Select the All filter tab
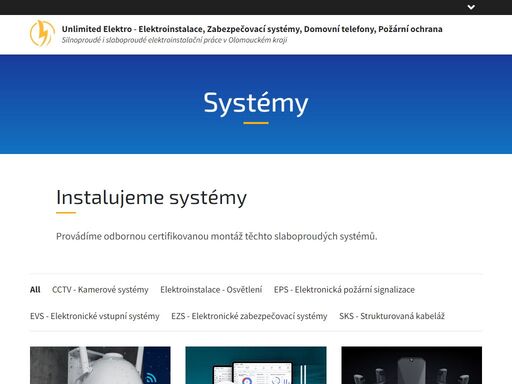The image size is (512, 384). point(35,289)
